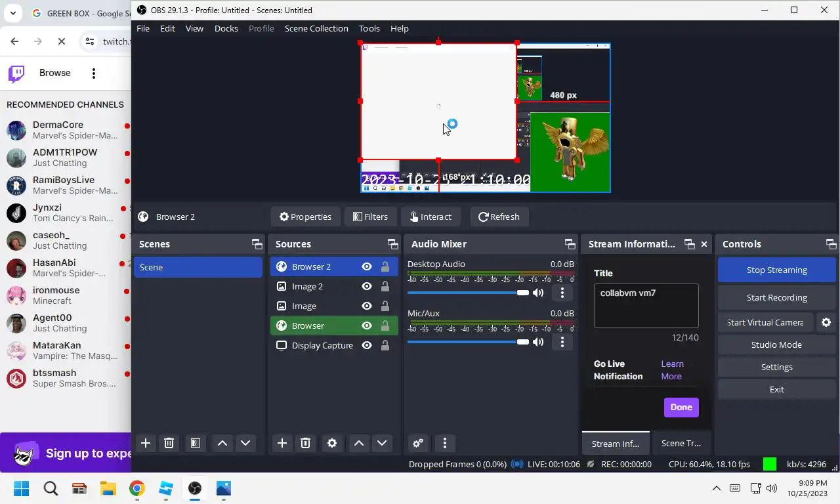Click Interact button for browser source
The height and width of the screenshot is (504, 840).
click(x=430, y=217)
